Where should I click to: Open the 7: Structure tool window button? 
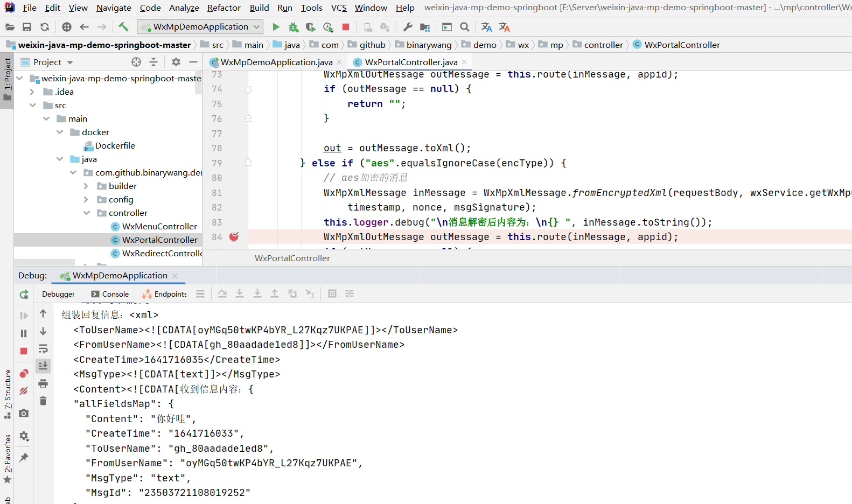[7, 394]
